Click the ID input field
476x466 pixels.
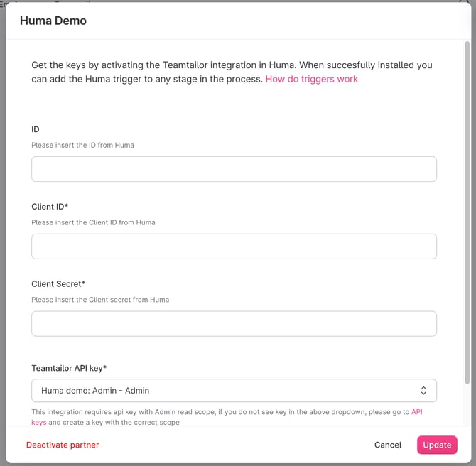point(234,169)
